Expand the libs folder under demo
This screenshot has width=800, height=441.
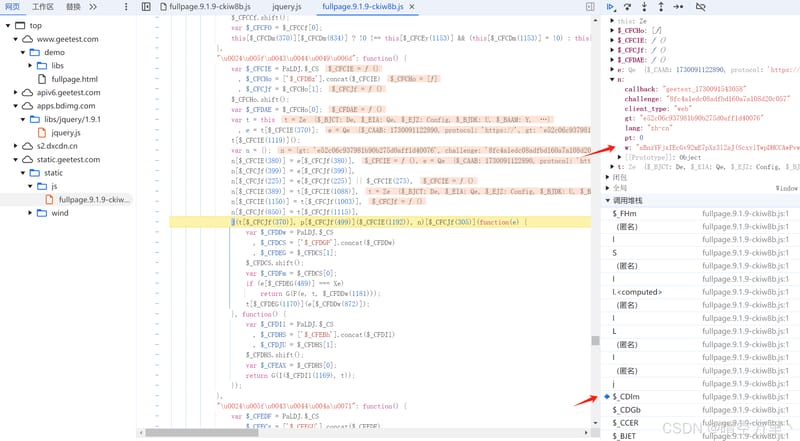click(30, 65)
